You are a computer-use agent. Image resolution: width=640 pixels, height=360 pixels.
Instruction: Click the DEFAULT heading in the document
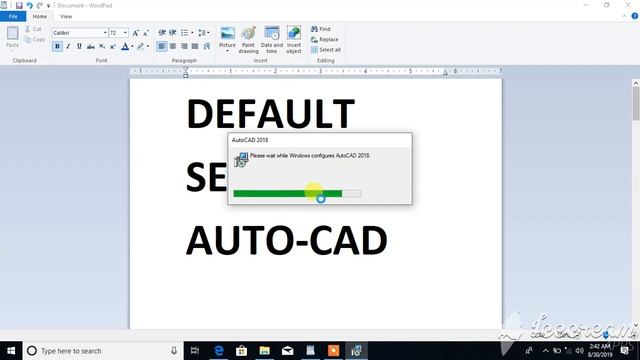pyautogui.click(x=271, y=114)
